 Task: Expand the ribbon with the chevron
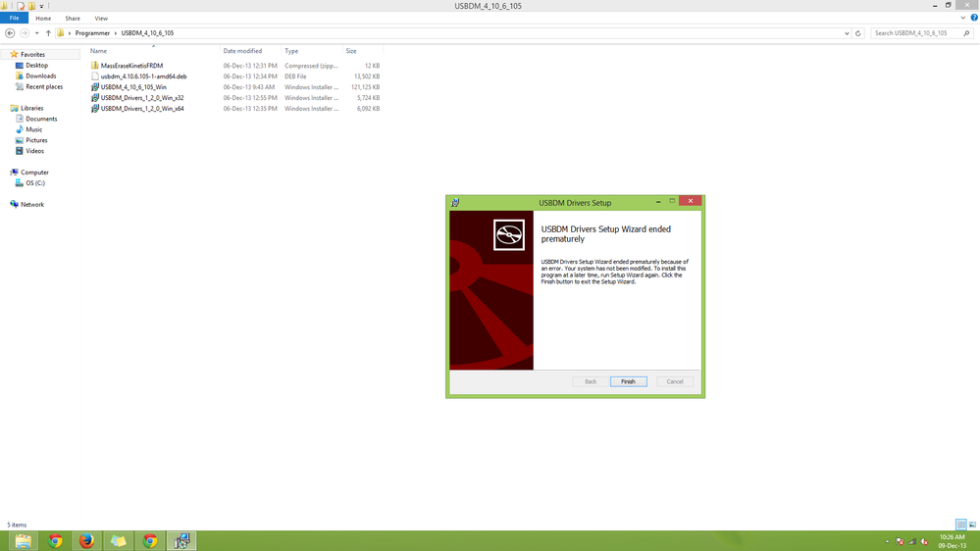point(963,18)
